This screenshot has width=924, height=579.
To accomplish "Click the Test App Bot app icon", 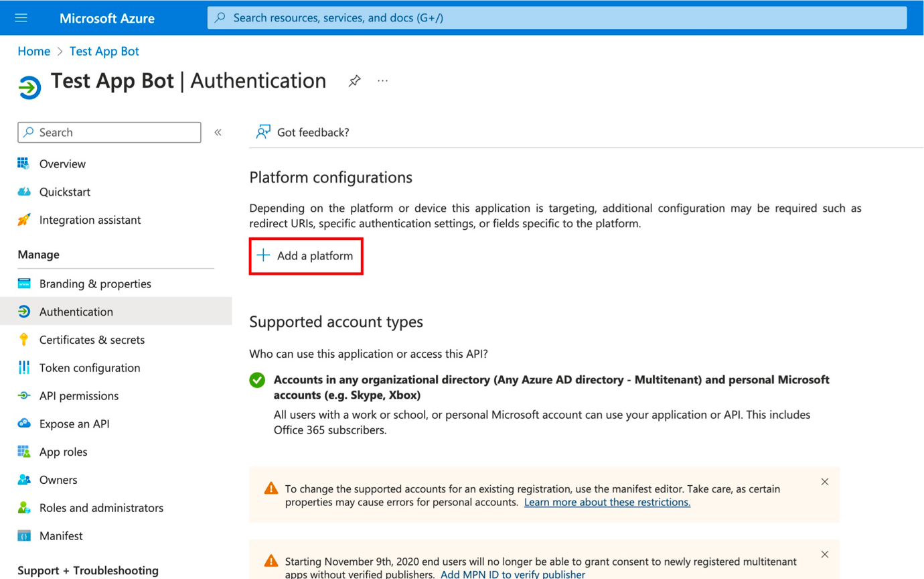I will click(29, 87).
